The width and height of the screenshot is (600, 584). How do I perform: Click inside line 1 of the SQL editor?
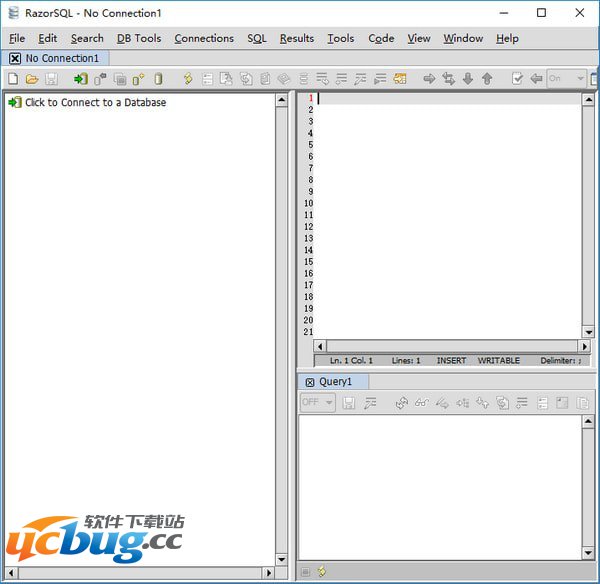pyautogui.click(x=449, y=99)
